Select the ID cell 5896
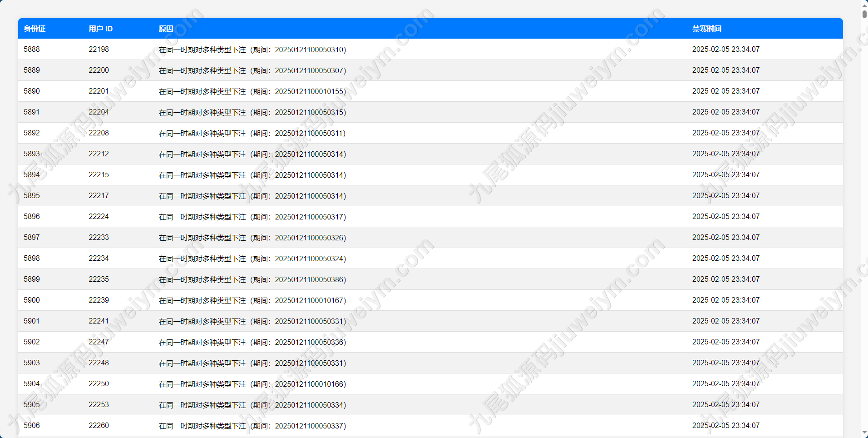Viewport: 868px width, 438px height. coord(32,216)
